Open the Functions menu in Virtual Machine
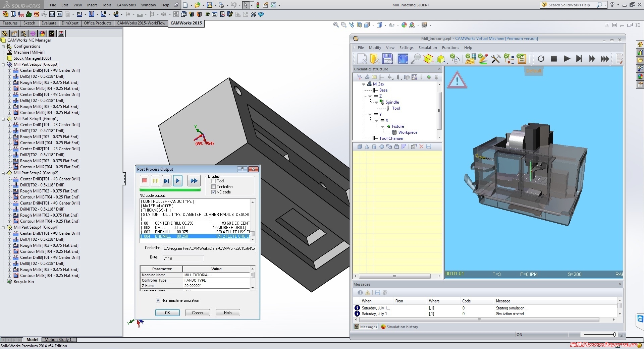This screenshot has height=349, width=644. [x=450, y=48]
